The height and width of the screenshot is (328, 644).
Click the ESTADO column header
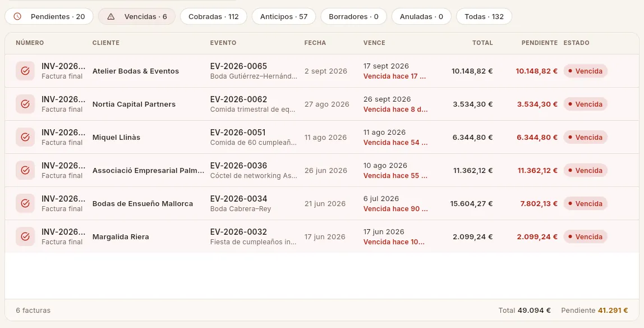coord(576,43)
